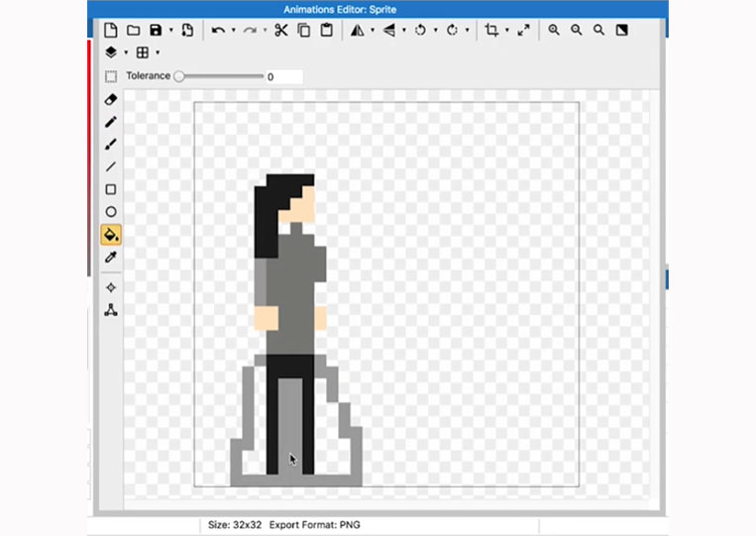
Task: Click the Reset zoom magnifier icon
Action: click(598, 30)
